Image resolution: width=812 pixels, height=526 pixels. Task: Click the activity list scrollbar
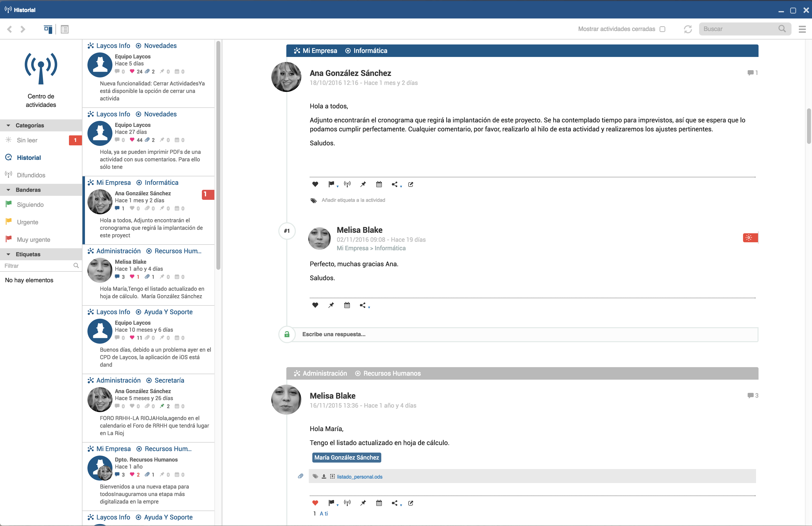coord(218,155)
